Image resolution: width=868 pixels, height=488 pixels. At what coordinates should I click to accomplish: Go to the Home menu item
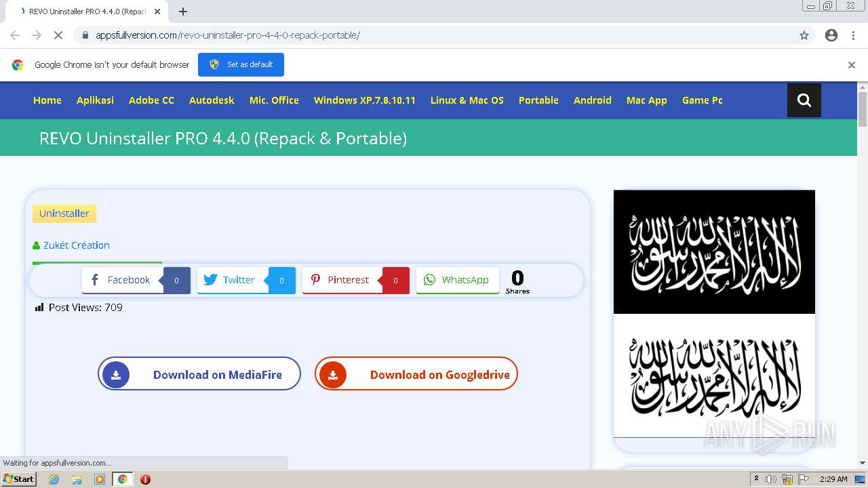47,100
